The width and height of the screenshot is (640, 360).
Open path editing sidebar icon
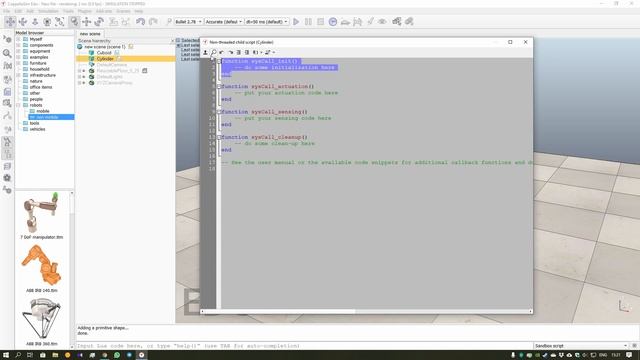pos(7,116)
